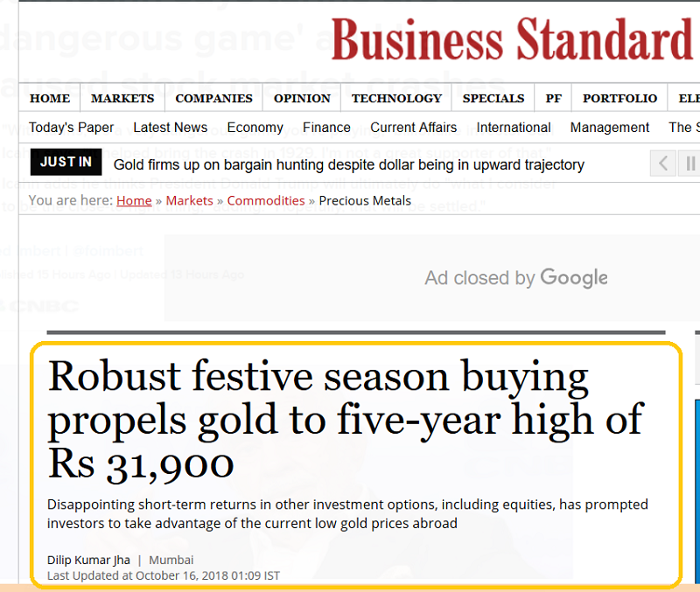The height and width of the screenshot is (592, 700).
Task: Open the COMPANIES menu
Action: 213,98
